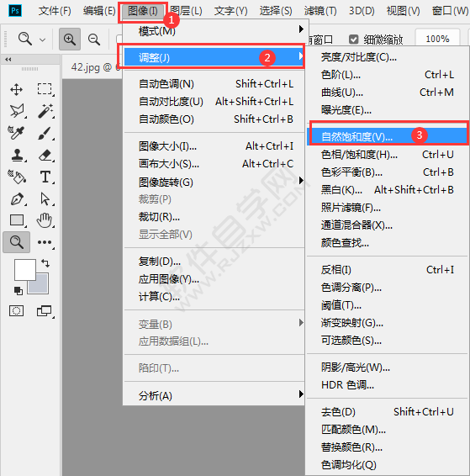Choose Curves adjustment

(387, 92)
